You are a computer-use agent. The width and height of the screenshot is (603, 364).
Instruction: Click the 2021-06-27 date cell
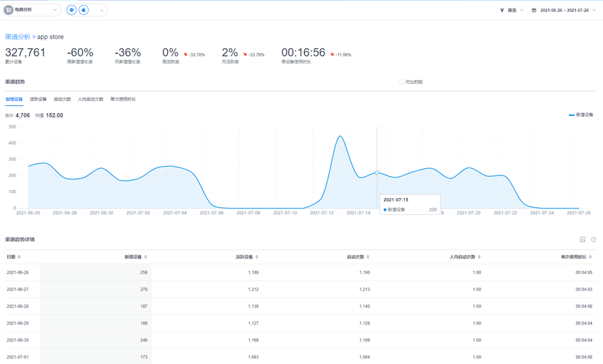pyautogui.click(x=18, y=289)
